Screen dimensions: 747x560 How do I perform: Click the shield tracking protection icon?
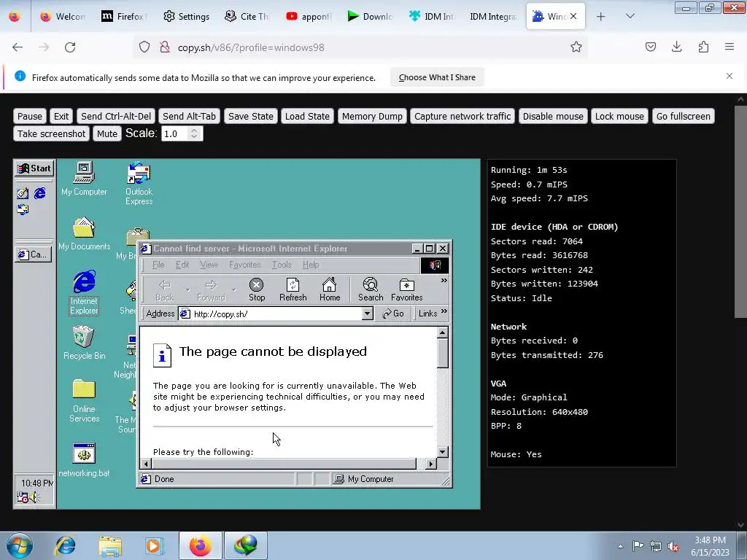(x=144, y=47)
